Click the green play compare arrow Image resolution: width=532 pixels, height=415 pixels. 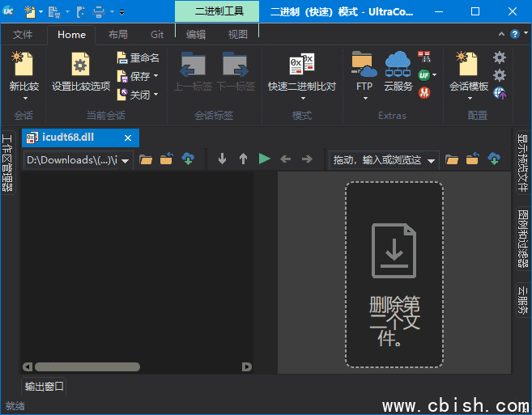click(x=264, y=159)
